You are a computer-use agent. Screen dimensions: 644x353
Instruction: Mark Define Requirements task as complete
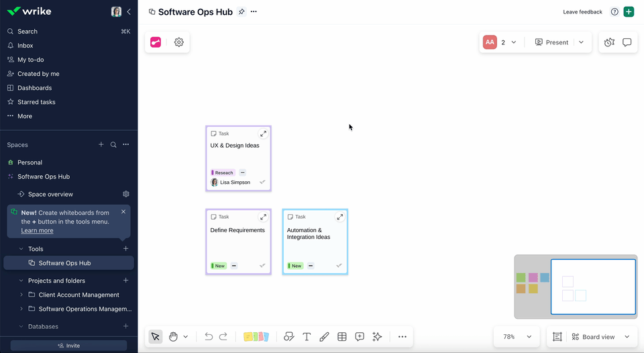tap(262, 266)
